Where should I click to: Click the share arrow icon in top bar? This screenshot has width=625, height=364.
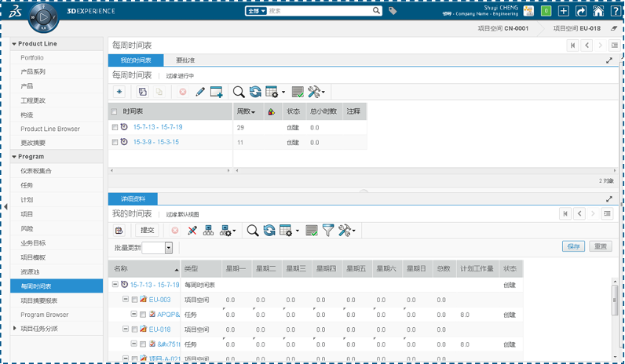coord(581,11)
